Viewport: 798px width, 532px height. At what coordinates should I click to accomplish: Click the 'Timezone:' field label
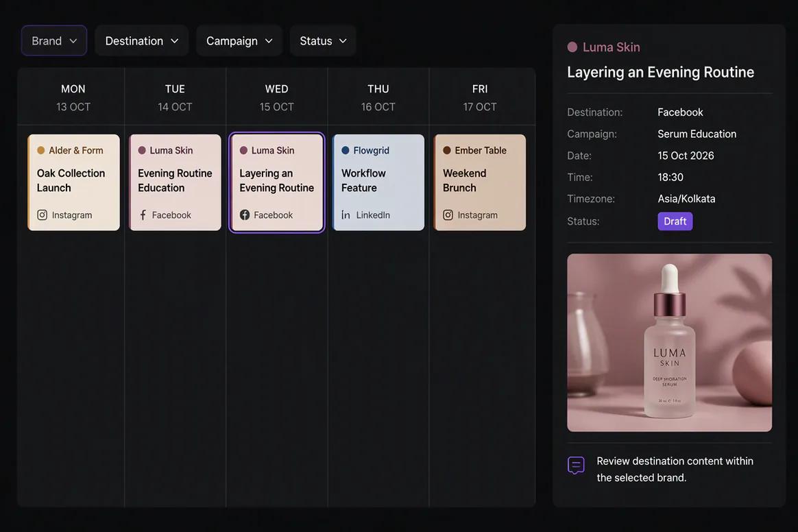[x=591, y=199]
